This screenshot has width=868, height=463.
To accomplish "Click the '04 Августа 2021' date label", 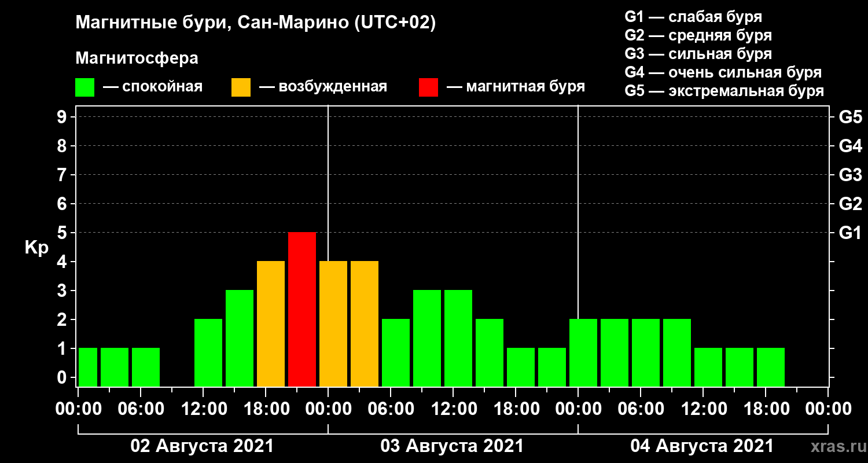I will [703, 446].
